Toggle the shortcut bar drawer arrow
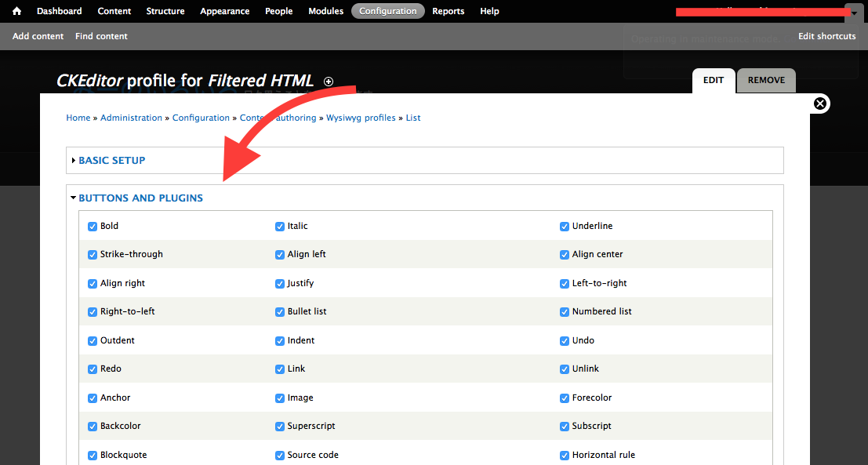 (853, 13)
